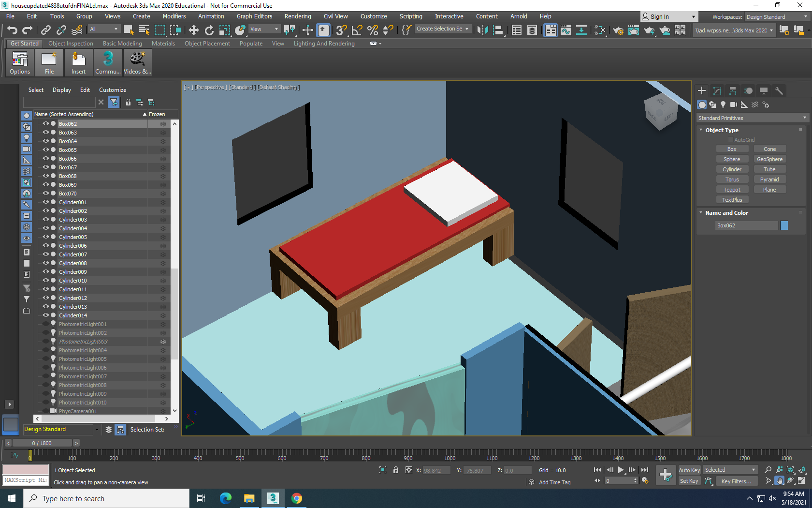Click the Snaps Toggle icon
The width and height of the screenshot is (812, 508).
tap(341, 29)
